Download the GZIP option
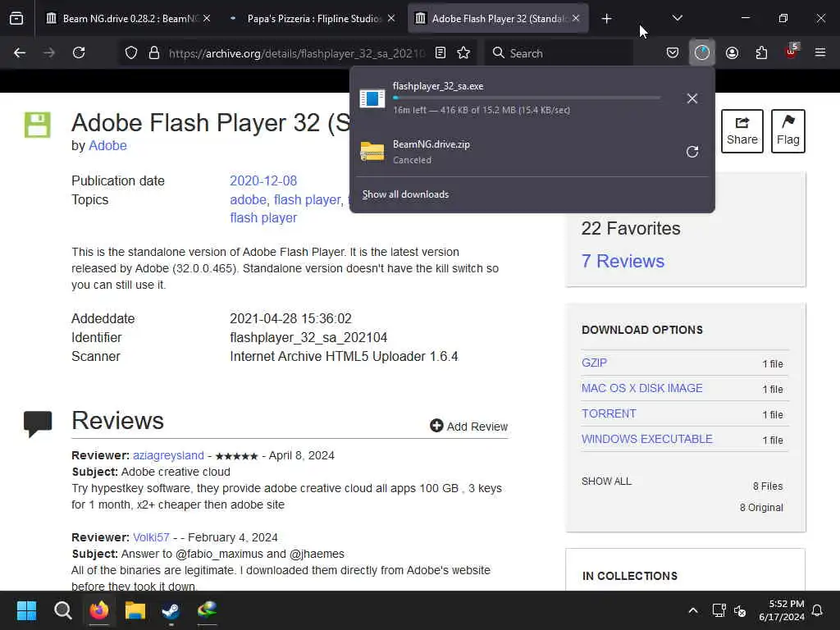This screenshot has width=840, height=630. click(594, 363)
